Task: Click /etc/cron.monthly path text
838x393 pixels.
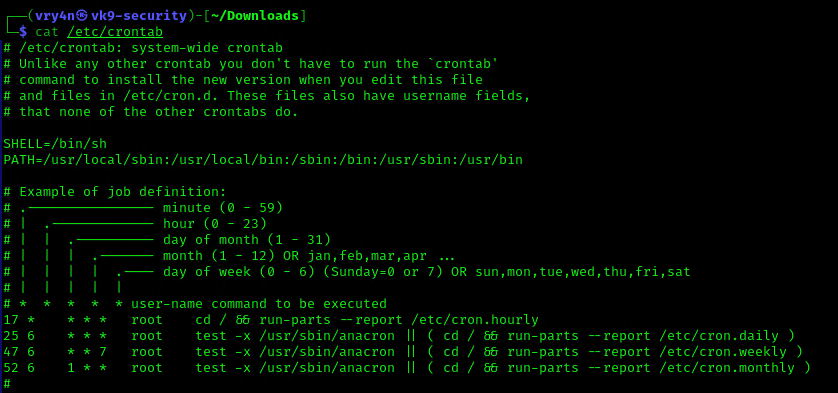Action: (x=727, y=368)
